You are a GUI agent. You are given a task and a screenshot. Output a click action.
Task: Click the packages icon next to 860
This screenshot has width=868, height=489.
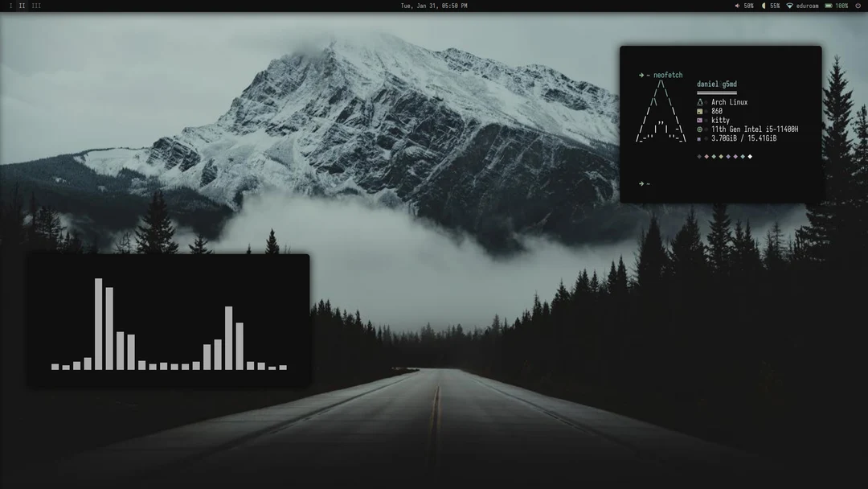pos(700,111)
